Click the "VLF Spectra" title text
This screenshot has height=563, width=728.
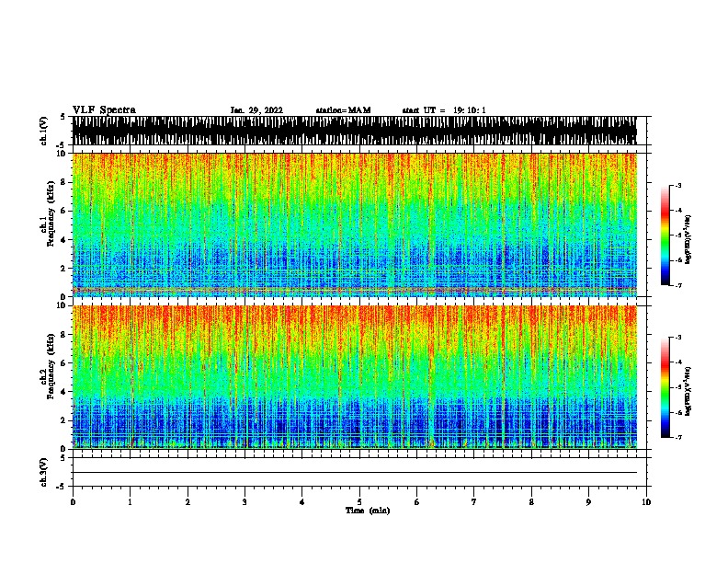[104, 110]
